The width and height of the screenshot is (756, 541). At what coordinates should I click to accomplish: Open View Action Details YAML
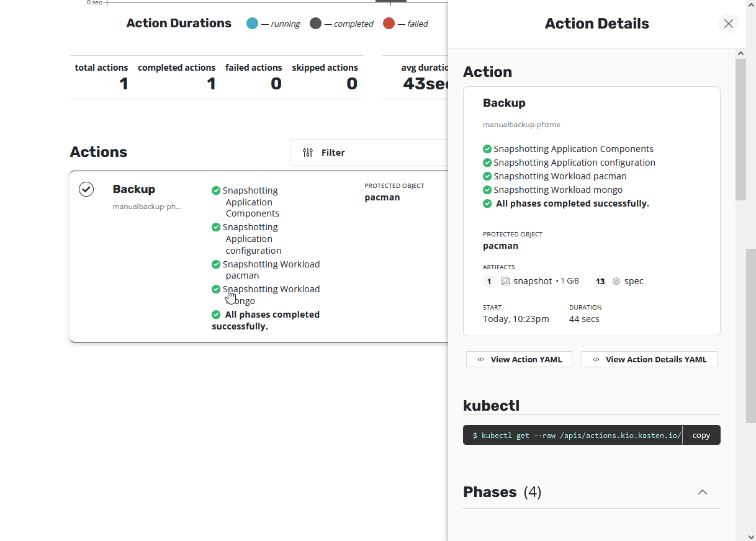649,359
